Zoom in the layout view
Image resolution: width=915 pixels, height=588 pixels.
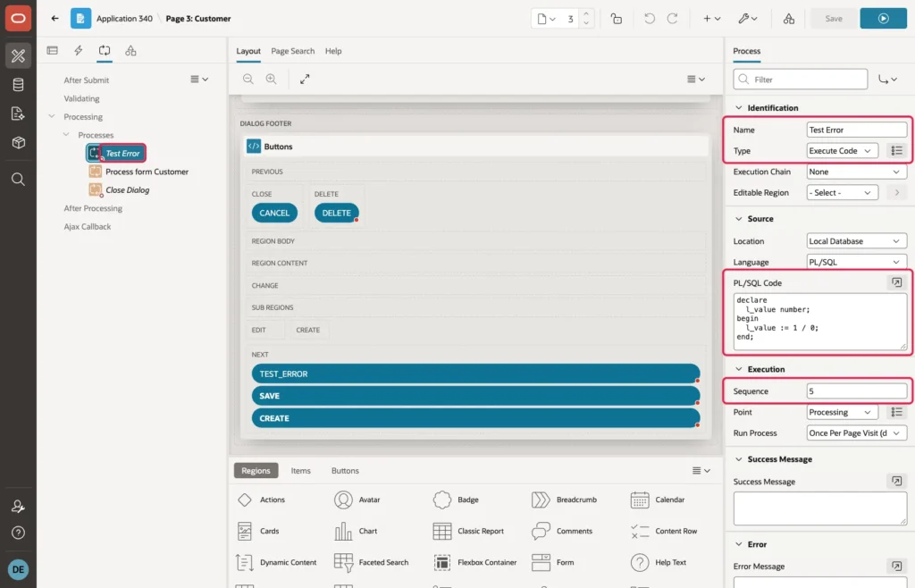pos(272,79)
